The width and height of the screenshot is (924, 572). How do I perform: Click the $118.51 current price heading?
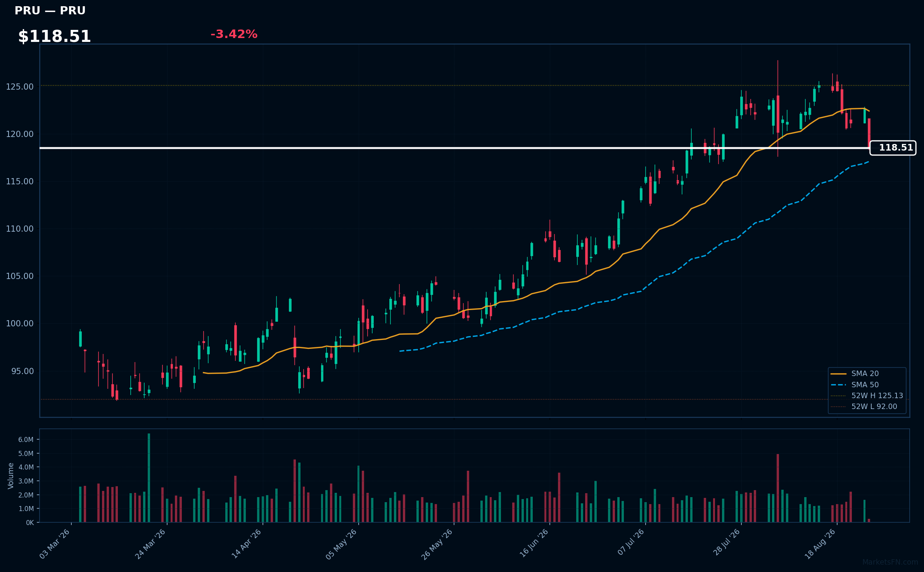coord(54,36)
